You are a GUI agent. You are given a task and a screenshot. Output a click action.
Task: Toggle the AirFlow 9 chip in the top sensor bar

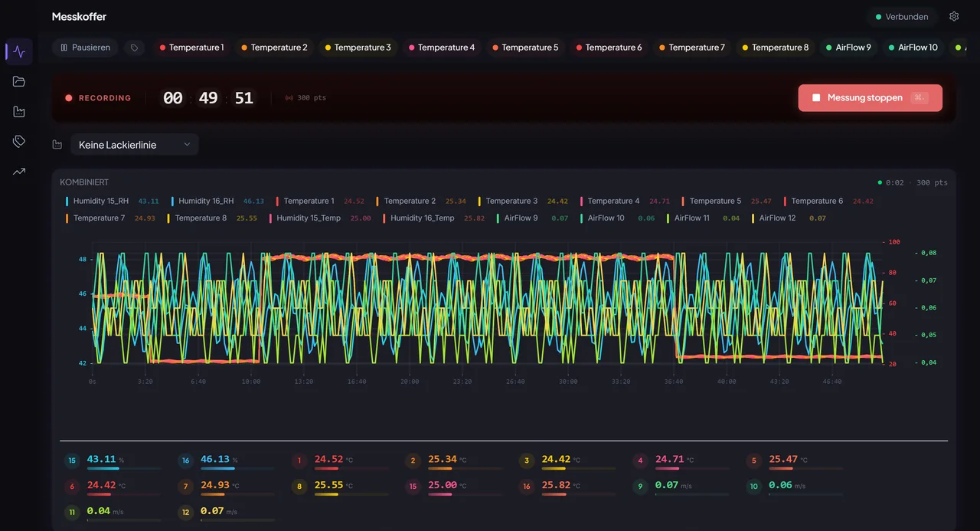point(849,48)
